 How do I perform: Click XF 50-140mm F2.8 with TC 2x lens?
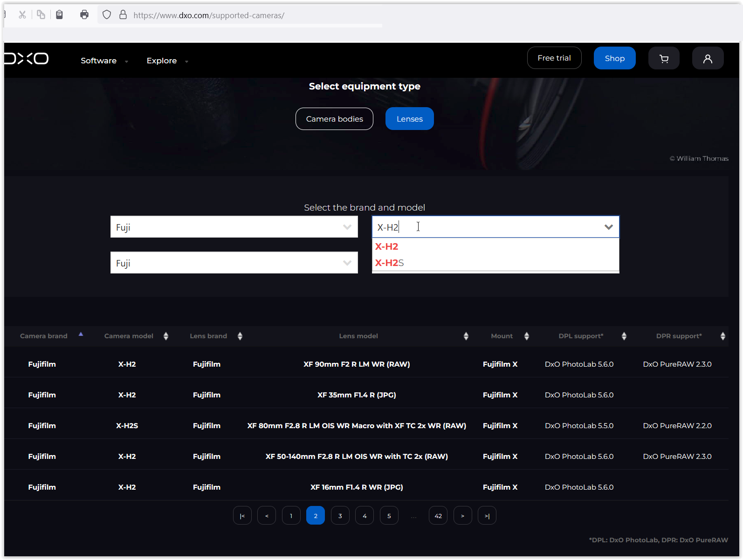357,457
